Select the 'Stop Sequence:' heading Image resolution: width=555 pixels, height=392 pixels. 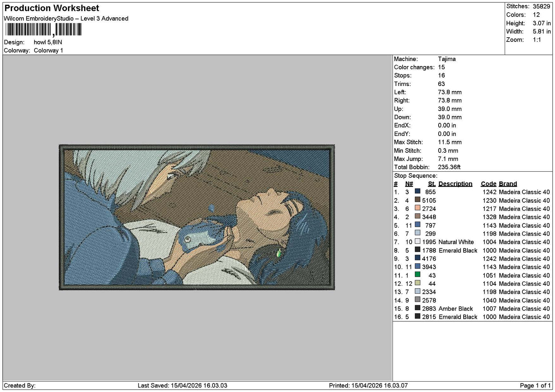(416, 176)
